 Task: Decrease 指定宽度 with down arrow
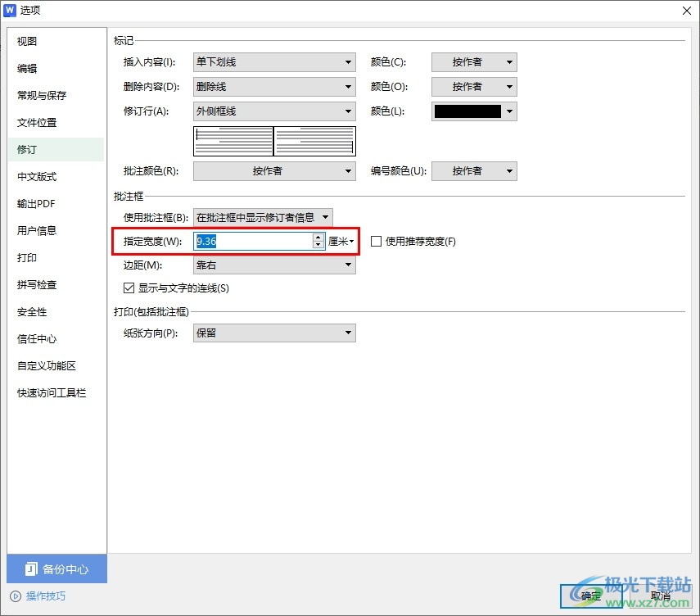[318, 245]
